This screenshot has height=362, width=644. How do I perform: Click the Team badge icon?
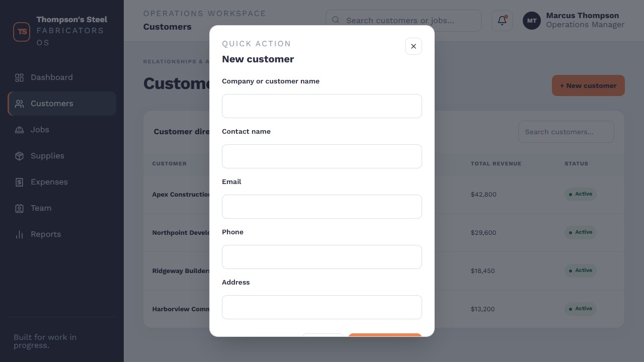click(19, 208)
